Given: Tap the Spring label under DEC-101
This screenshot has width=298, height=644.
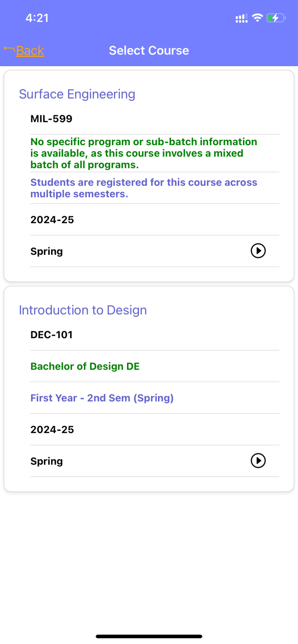Looking at the screenshot, I should 47,461.
